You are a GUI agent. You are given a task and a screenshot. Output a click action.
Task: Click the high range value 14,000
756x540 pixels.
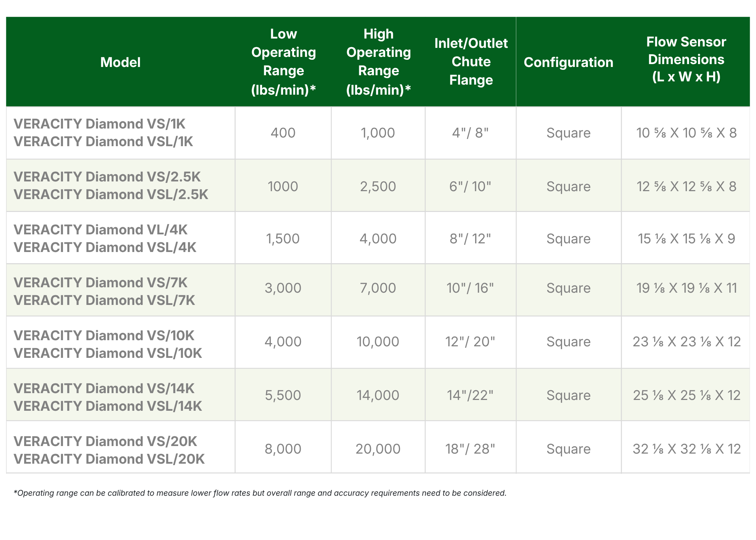pos(378,395)
